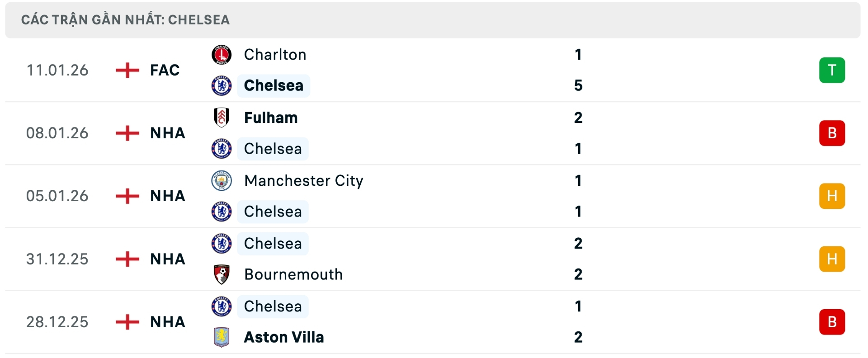Click the Bournemouth club crest icon

coord(221,274)
